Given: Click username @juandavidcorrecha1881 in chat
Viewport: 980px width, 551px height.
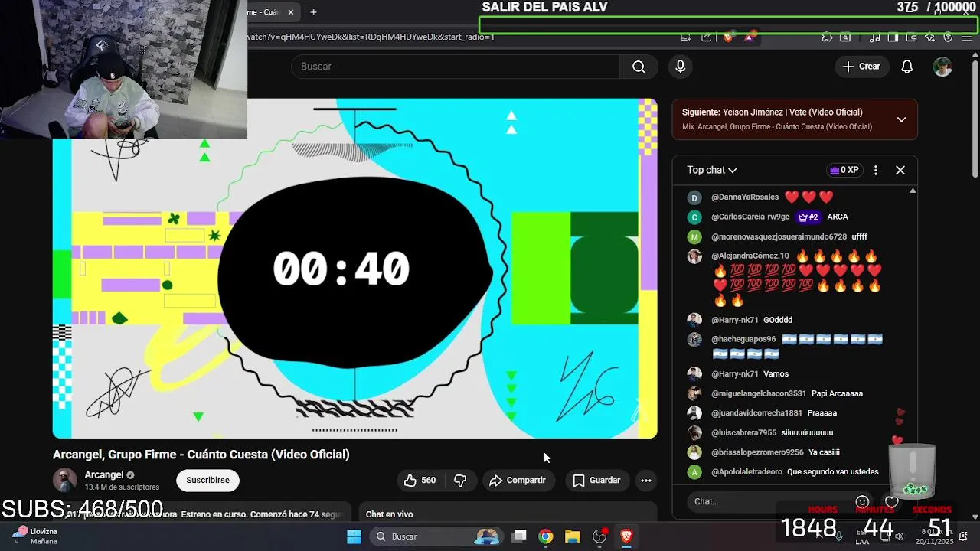Looking at the screenshot, I should point(756,413).
